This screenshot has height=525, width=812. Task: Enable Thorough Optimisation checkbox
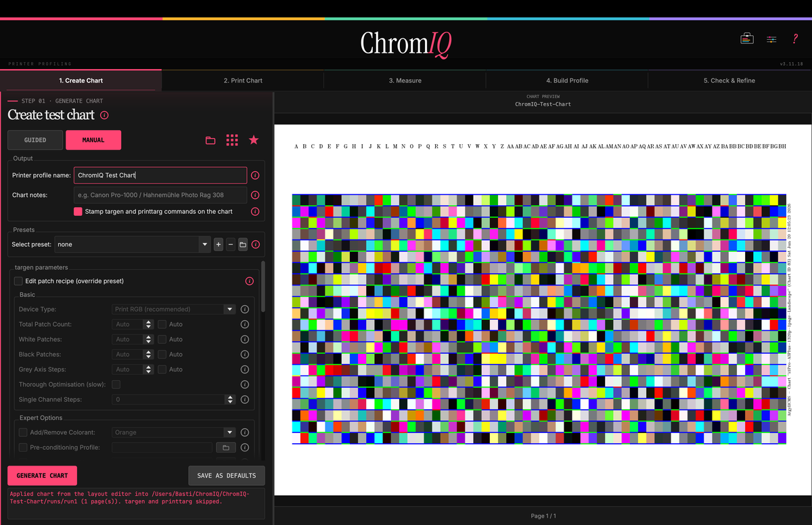pyautogui.click(x=116, y=384)
